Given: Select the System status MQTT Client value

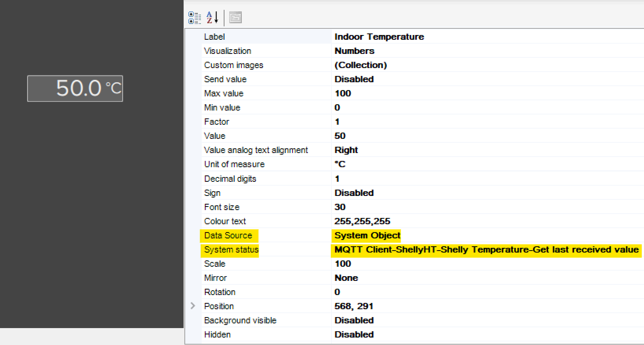Looking at the screenshot, I should coord(486,250).
